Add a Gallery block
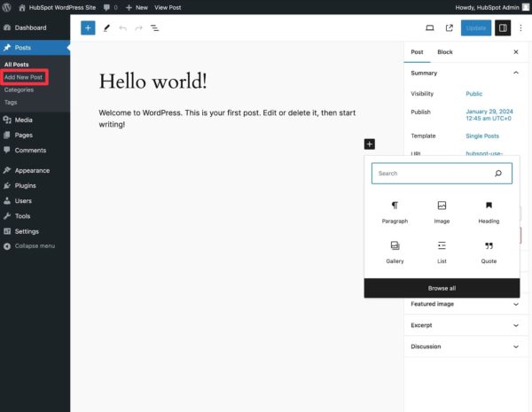 (395, 245)
